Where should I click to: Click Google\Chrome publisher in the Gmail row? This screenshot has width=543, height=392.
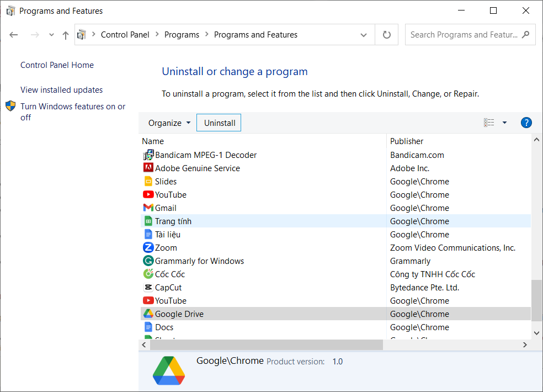[x=419, y=208]
